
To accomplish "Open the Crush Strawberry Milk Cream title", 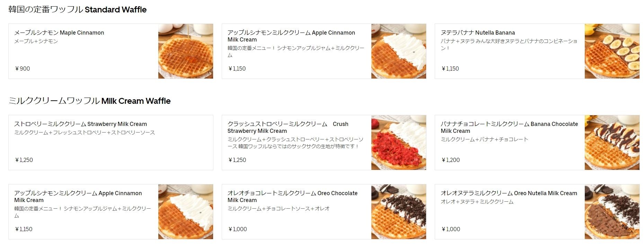I will click(288, 127).
